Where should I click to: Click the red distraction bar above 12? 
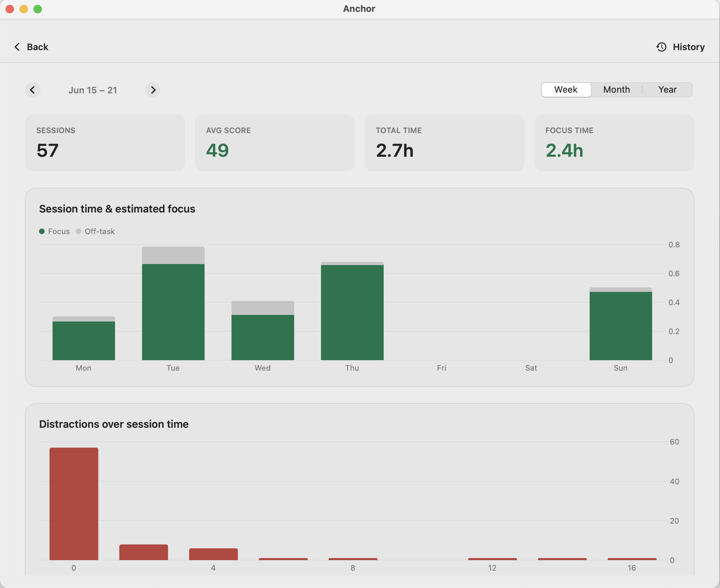tap(492, 559)
